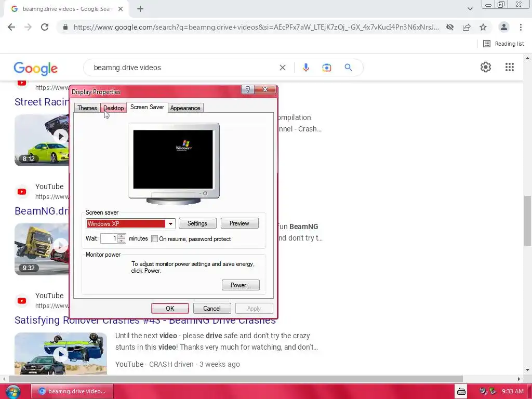Click the address bar URL
532x399 pixels.
tap(256, 27)
